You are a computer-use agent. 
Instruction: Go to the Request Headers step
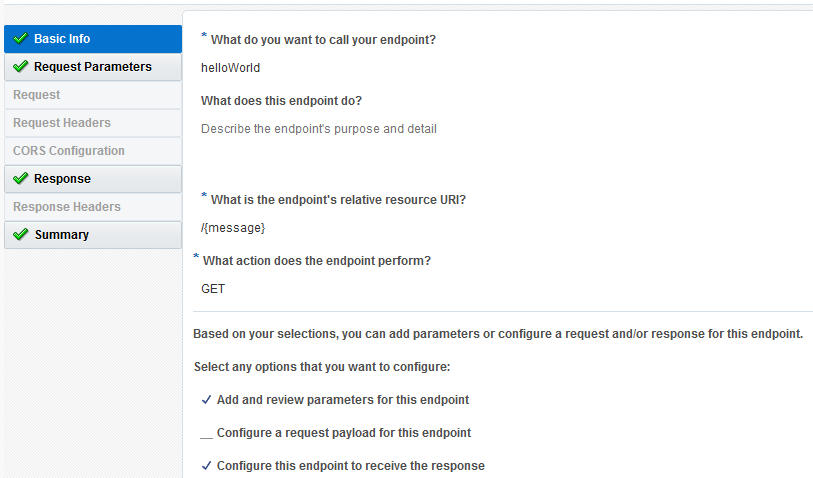pyautogui.click(x=62, y=123)
